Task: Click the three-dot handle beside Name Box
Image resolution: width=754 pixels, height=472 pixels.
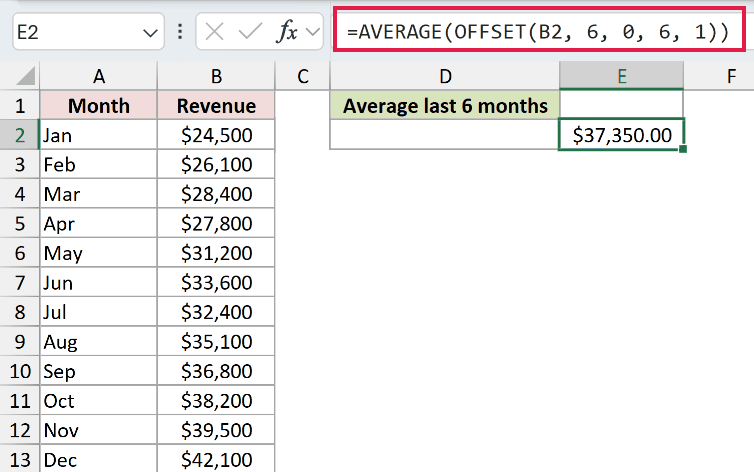Action: coord(180,32)
